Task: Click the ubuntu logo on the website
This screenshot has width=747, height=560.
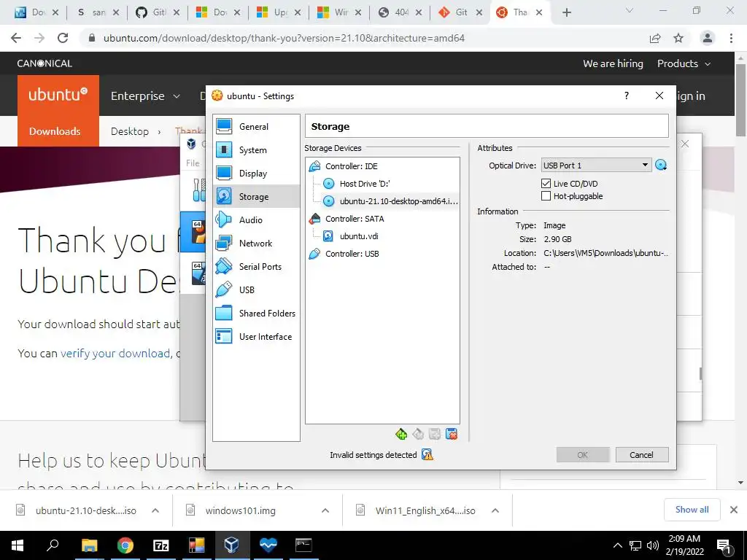Action: coord(58,94)
